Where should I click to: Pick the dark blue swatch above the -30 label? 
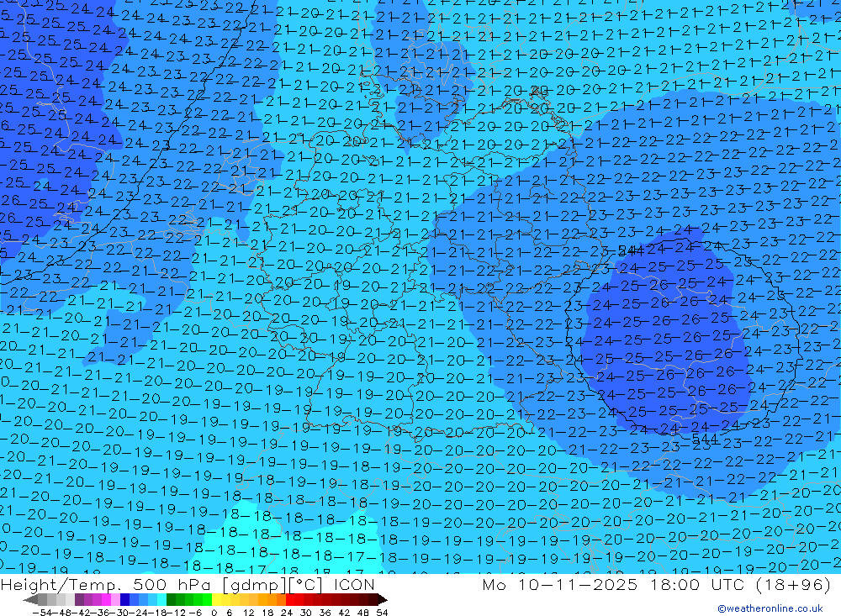124,599
